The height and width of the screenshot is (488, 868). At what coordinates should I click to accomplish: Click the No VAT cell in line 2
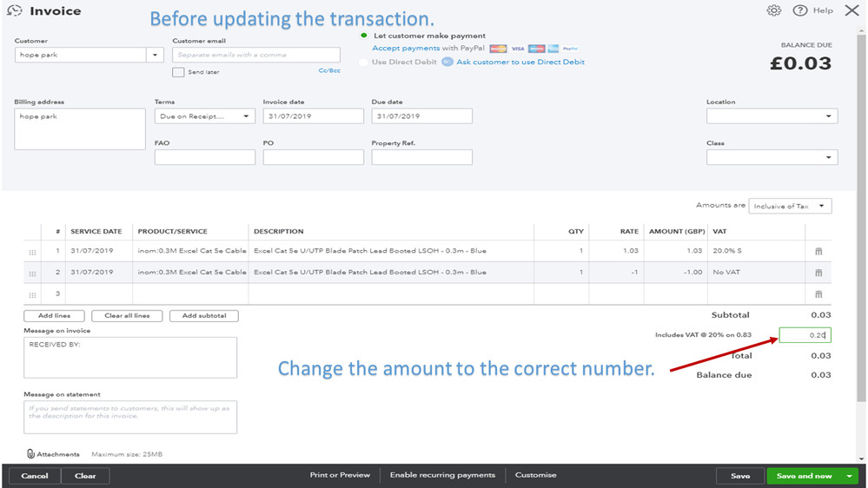coord(756,272)
